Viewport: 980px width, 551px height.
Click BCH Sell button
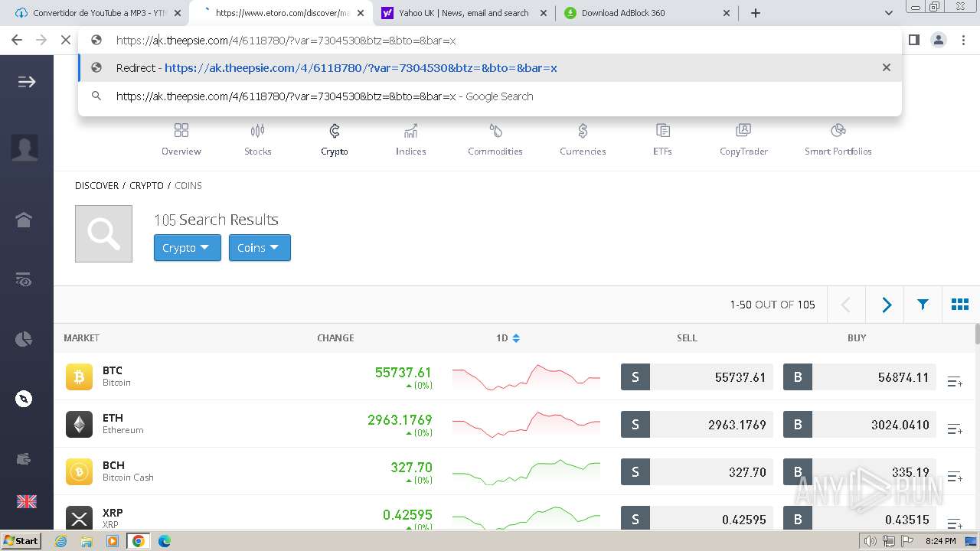[697, 472]
